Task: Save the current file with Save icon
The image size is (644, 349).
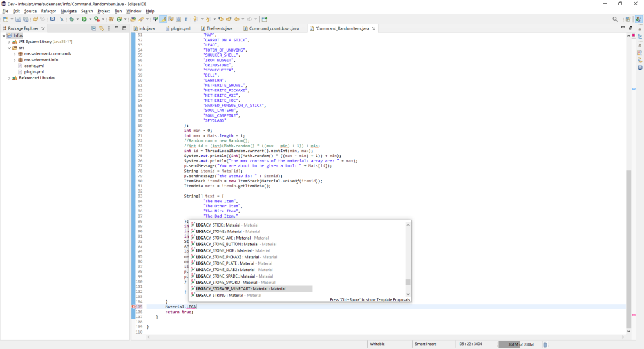Action: coord(18,19)
